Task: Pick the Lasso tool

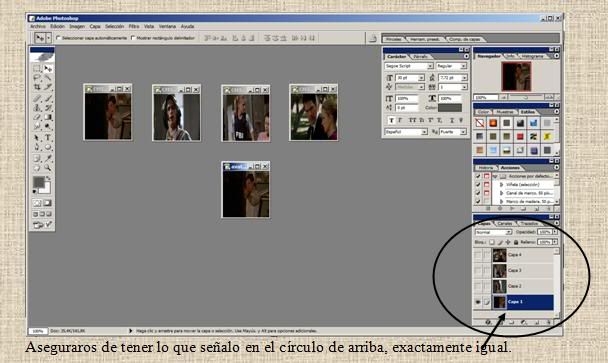Action: coord(37,77)
